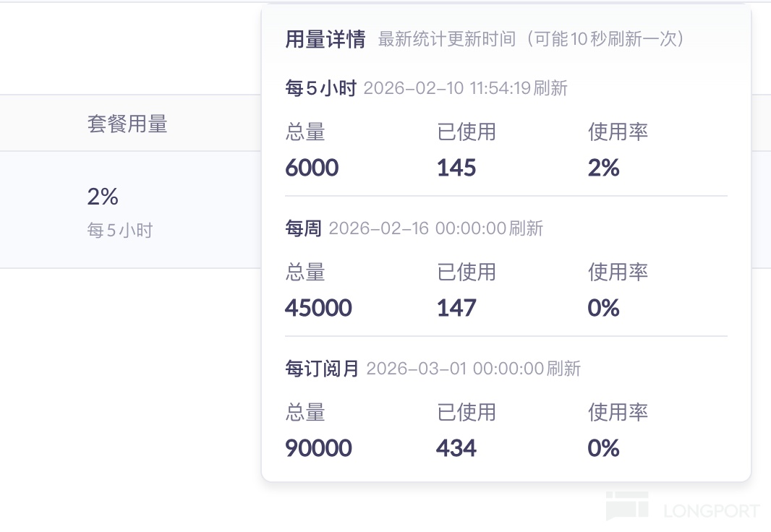Click the 套餐用量 column header

[127, 124]
